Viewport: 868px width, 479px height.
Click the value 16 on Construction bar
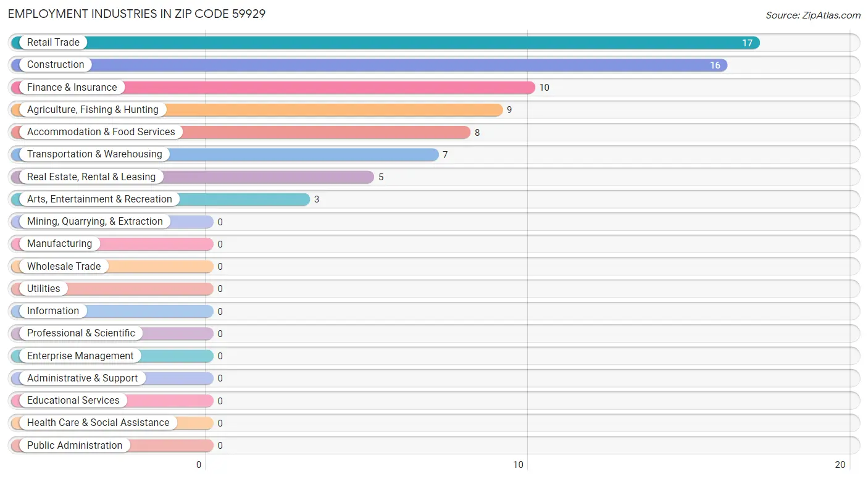[x=715, y=65]
